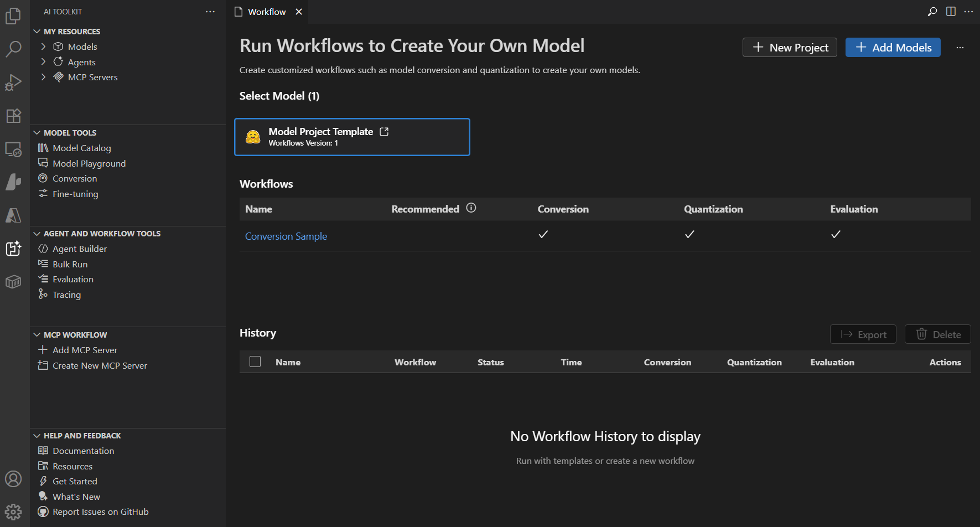Open the Conversion tool

pos(74,178)
